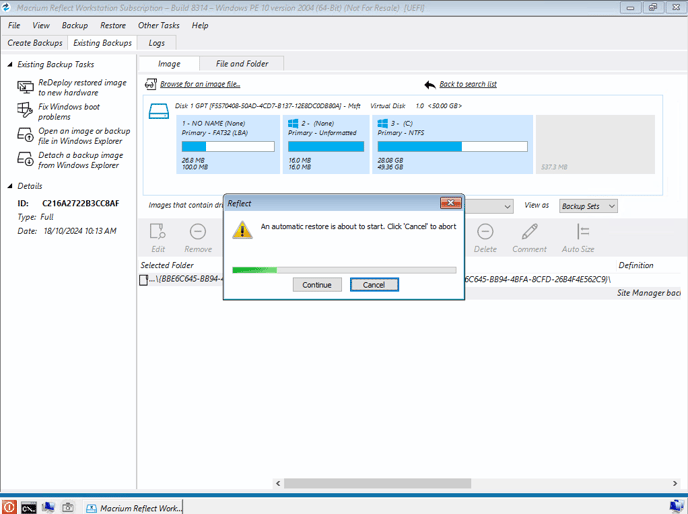Click the Definition column header
This screenshot has width=688, height=514.
click(x=636, y=265)
